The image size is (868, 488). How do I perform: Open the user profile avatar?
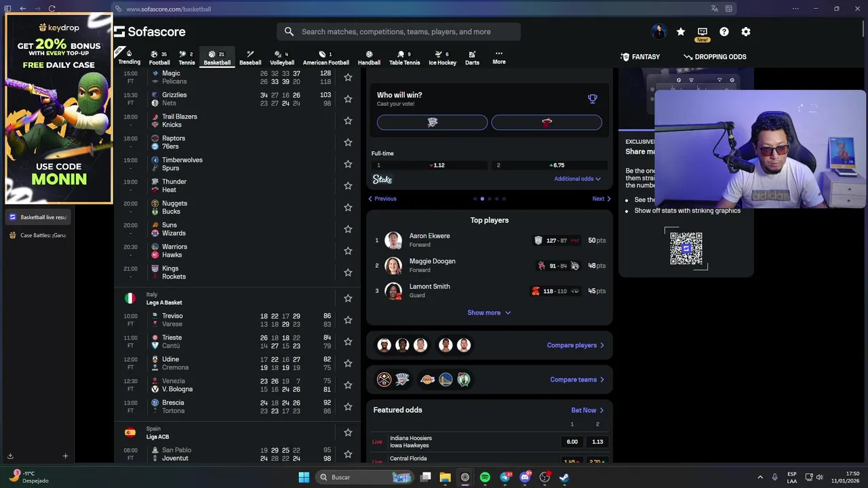(658, 32)
